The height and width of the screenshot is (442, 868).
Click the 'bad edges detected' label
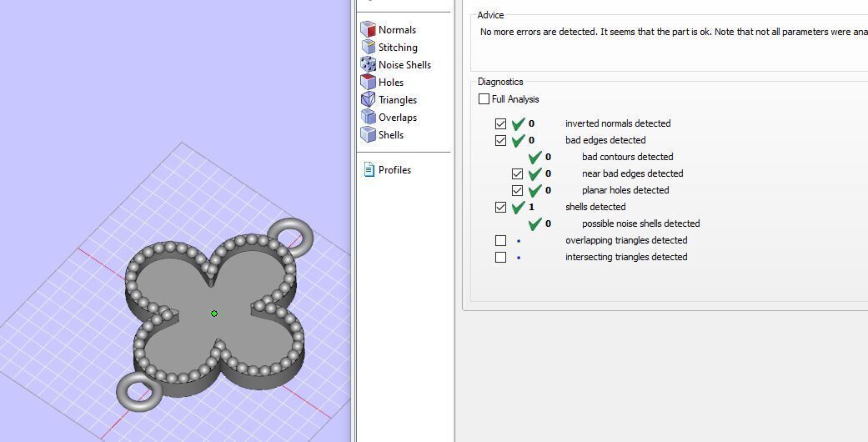coord(605,140)
